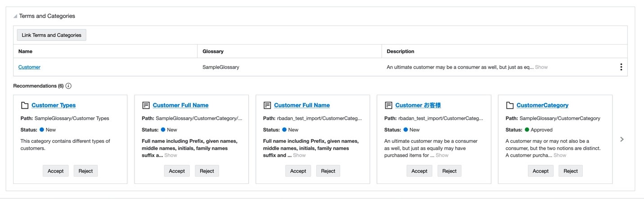The image size is (644, 199).
Task: Click term icon on SampleGlossary Customer Full Name card
Action: tap(146, 105)
